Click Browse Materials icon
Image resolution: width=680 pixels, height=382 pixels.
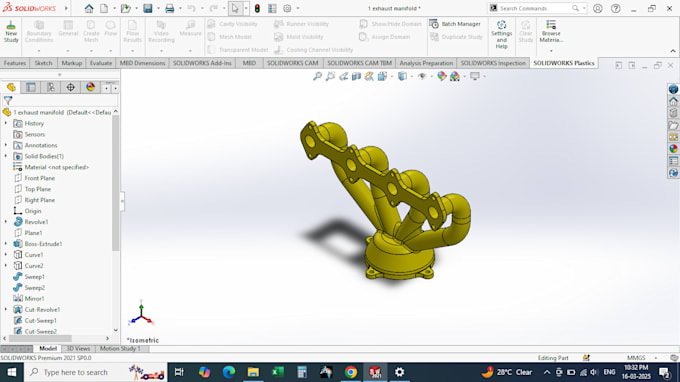(551, 31)
